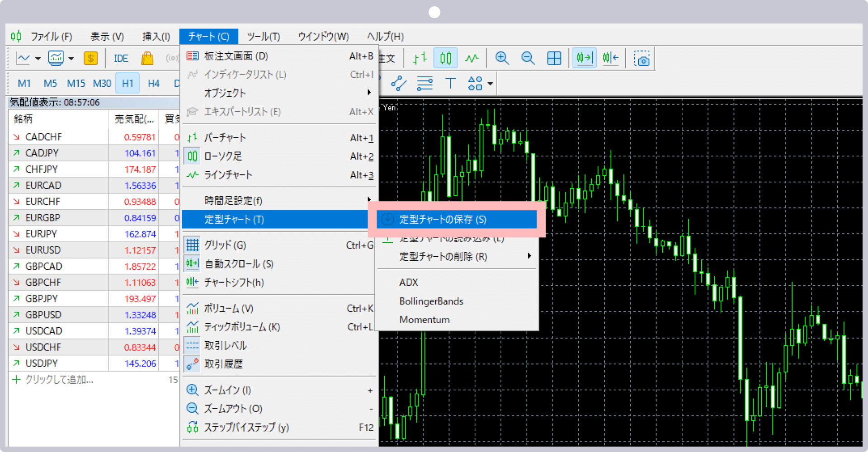Viewport: 868px width, 452px height.
Task: Switch timeframe to M15
Action: coord(76,83)
